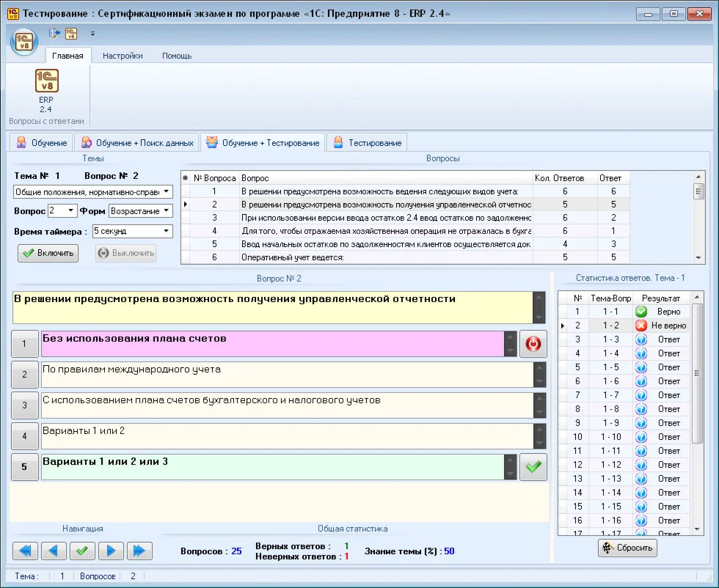Click the ERP 2.4 questions icon
Viewport: 719px width, 588px height.
click(47, 82)
